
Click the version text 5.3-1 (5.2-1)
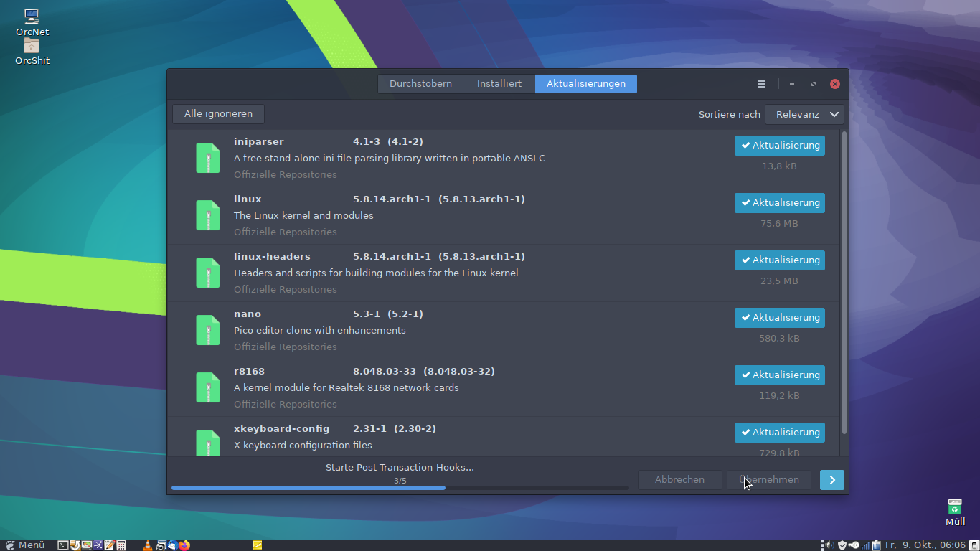388,314
